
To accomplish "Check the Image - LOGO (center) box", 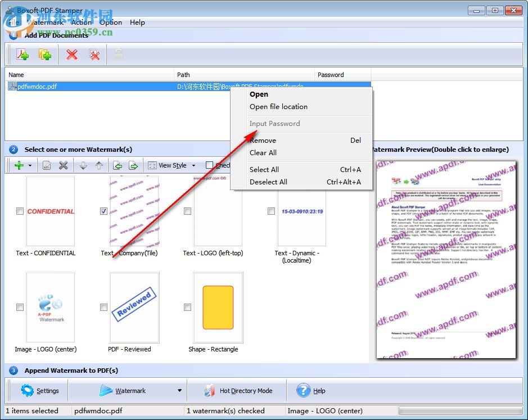I will tap(20, 307).
